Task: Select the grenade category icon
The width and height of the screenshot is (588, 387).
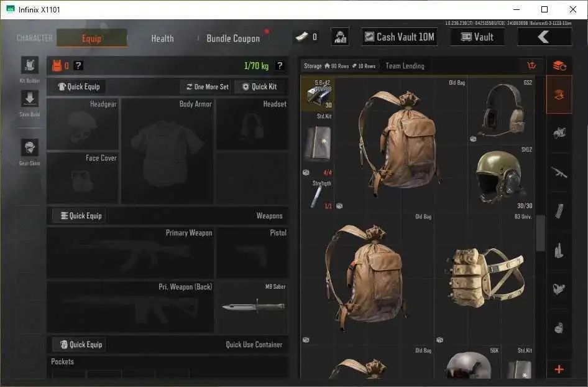Action: 559,328
